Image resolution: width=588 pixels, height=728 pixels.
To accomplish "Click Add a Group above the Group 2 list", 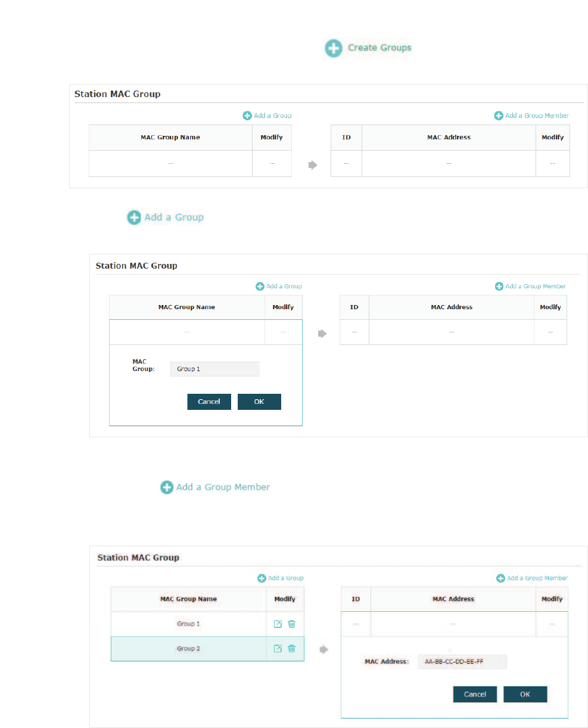I will [x=281, y=578].
